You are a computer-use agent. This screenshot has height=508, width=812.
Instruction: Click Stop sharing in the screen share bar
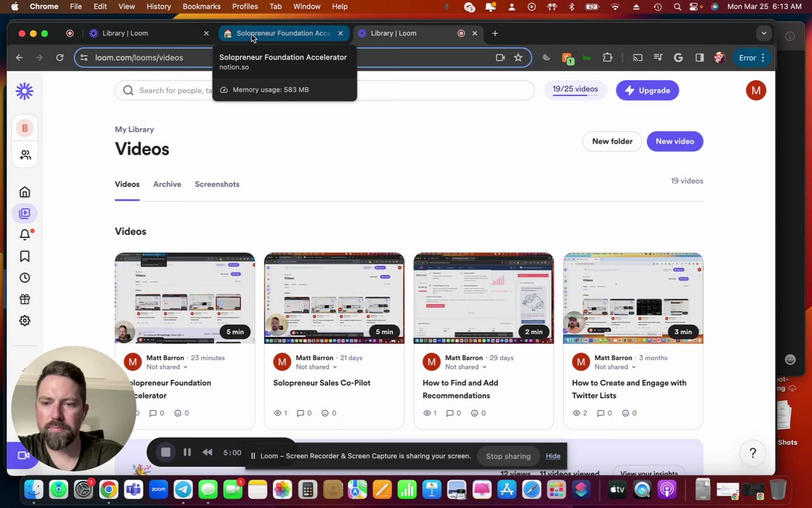(508, 456)
